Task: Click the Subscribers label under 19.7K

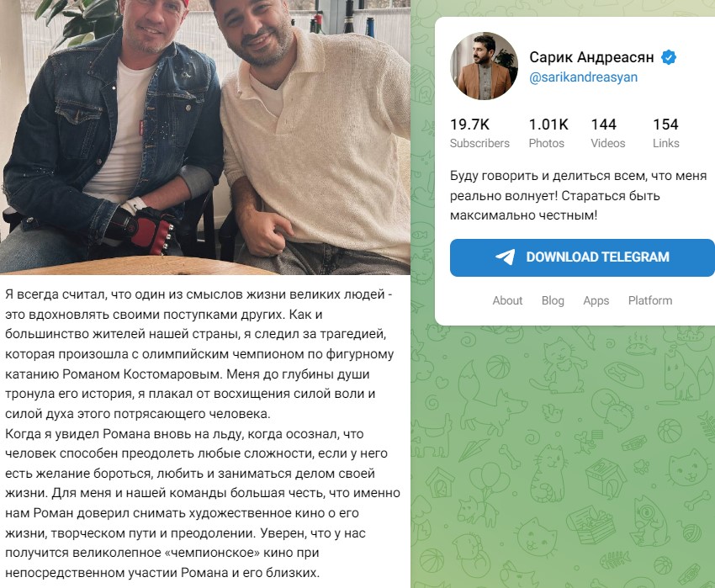Action: [x=479, y=143]
